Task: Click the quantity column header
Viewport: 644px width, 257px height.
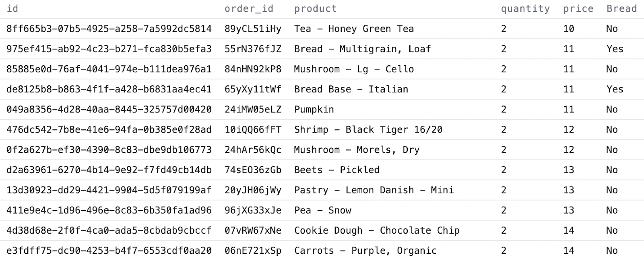Action: pyautogui.click(x=525, y=8)
